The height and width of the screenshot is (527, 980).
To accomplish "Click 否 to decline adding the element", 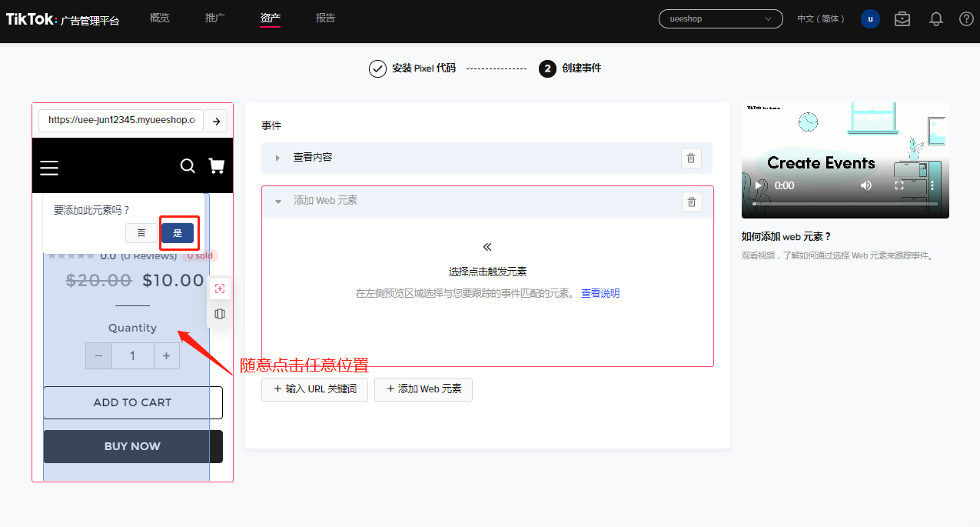I will 141,232.
